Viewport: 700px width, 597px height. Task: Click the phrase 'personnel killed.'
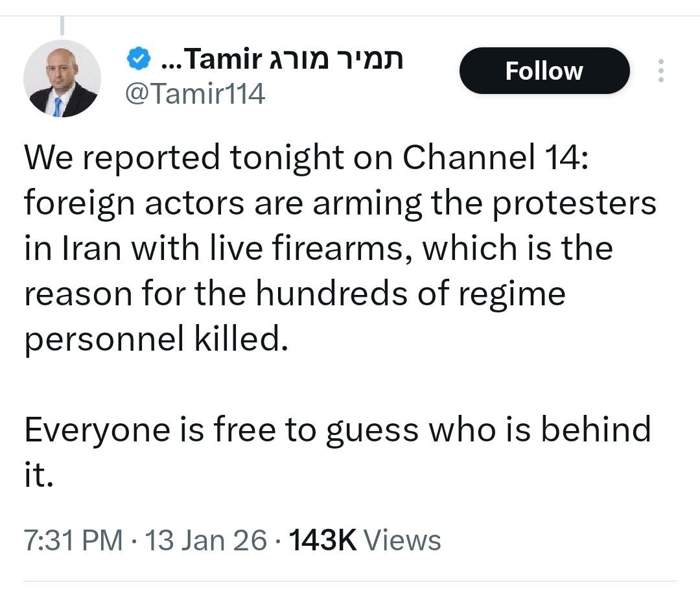[156, 340]
